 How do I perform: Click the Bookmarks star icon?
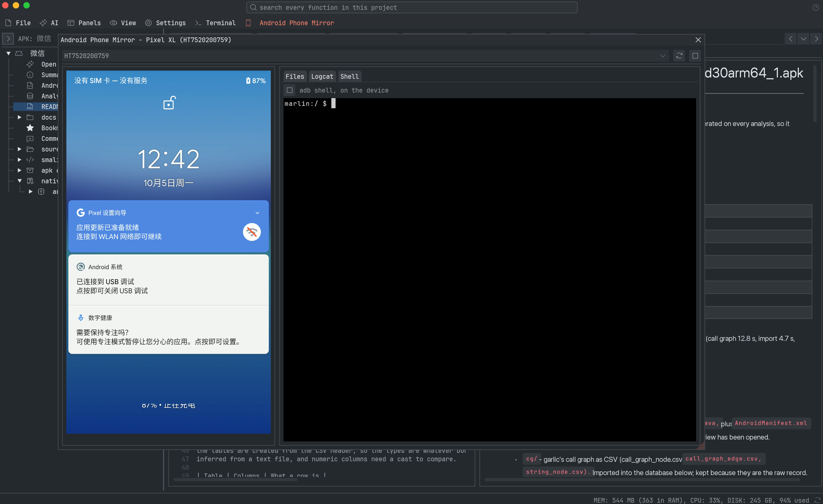pyautogui.click(x=30, y=128)
